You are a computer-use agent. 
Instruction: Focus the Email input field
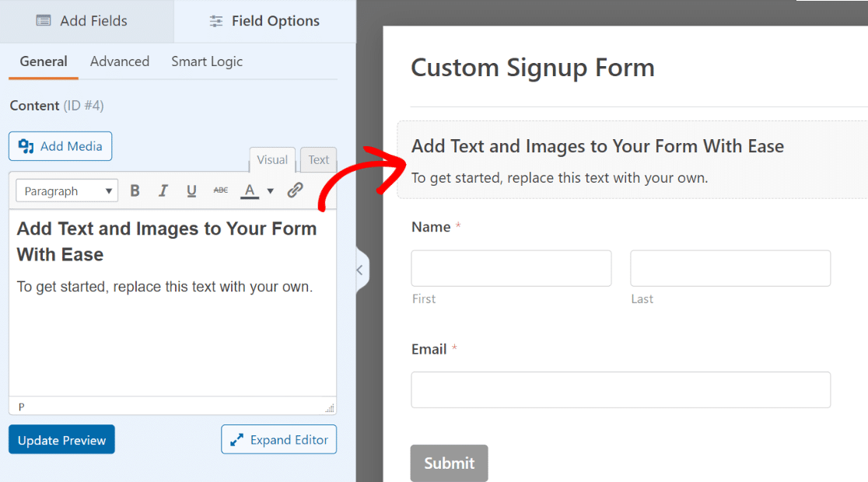point(620,389)
